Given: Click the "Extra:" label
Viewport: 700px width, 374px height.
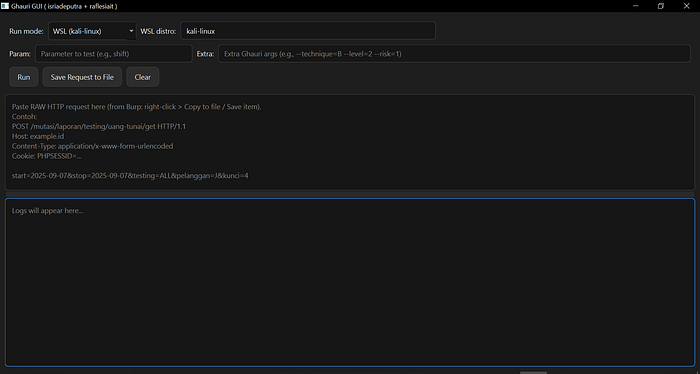Looking at the screenshot, I should (205, 54).
